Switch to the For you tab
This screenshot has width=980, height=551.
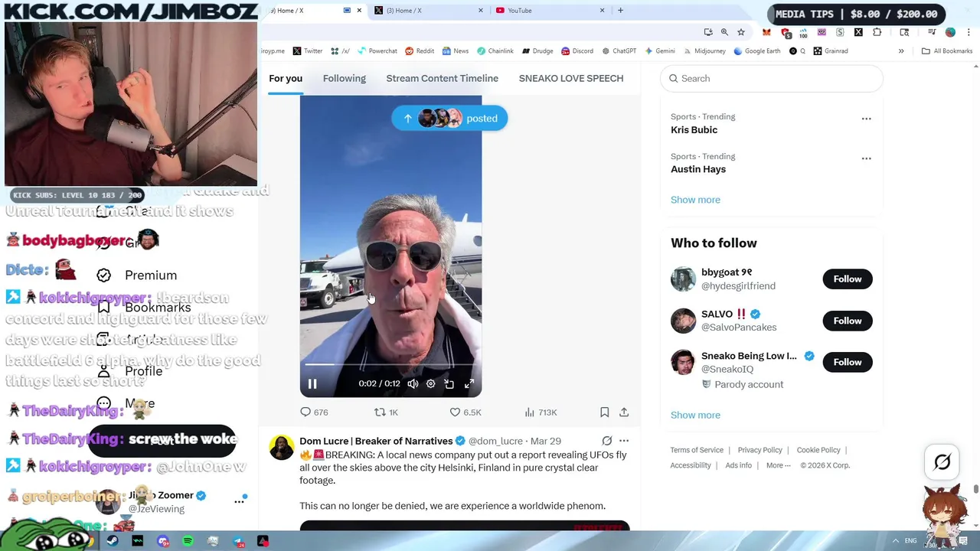(x=286, y=78)
